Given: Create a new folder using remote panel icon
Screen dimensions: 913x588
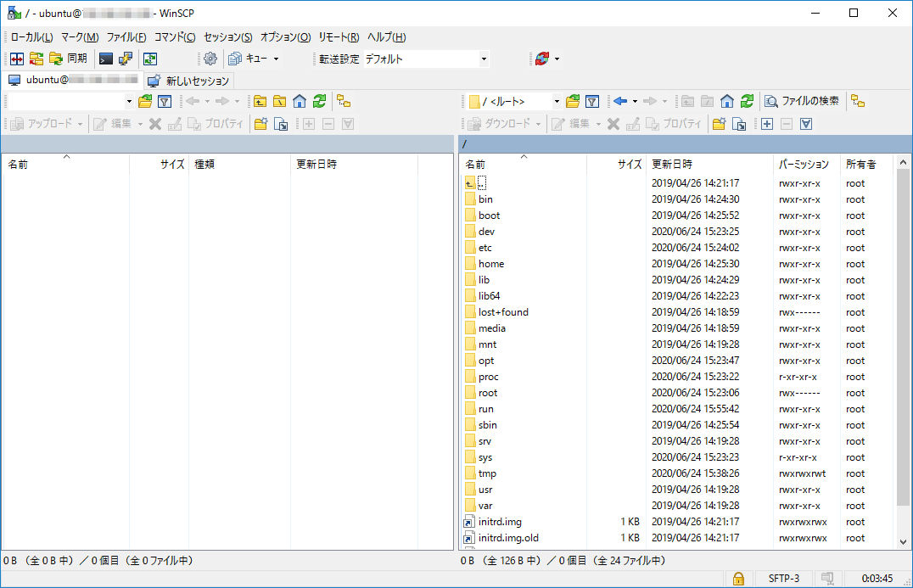Looking at the screenshot, I should pyautogui.click(x=717, y=124).
